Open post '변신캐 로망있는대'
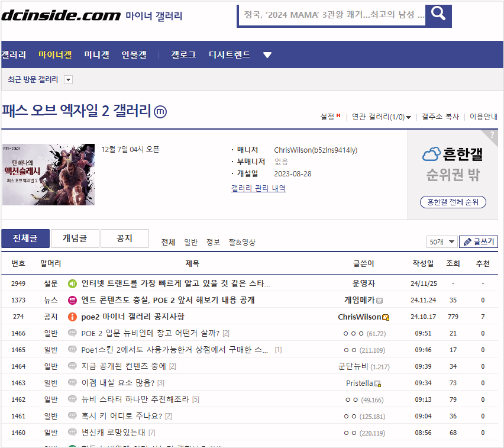 [113, 433]
